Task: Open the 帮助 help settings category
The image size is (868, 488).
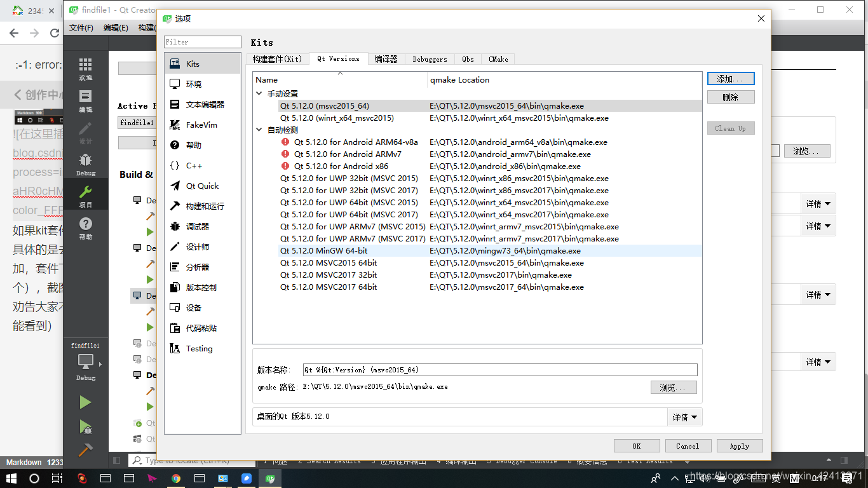Action: coord(202,145)
